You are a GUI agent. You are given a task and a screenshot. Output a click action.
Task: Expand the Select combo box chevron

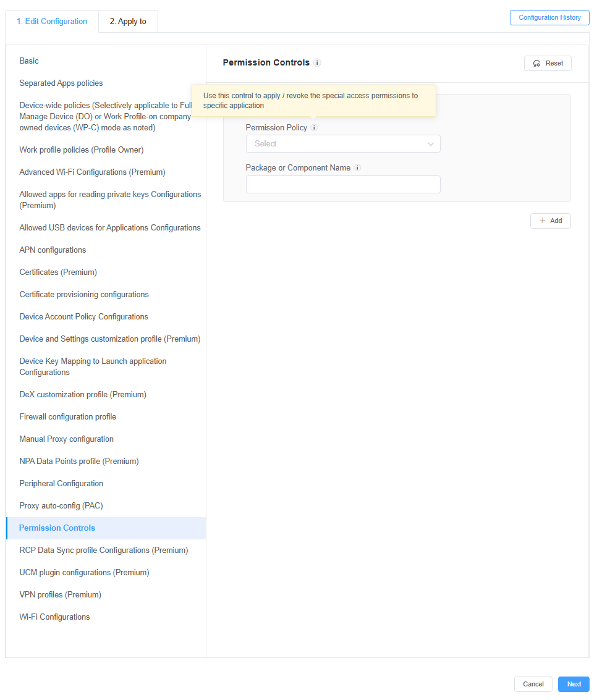coord(431,143)
